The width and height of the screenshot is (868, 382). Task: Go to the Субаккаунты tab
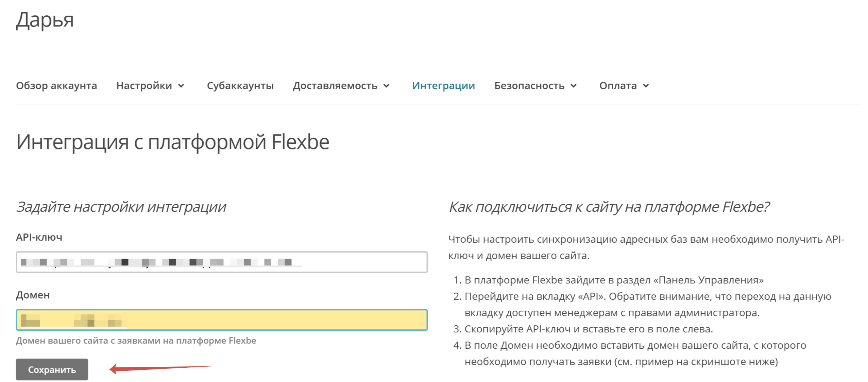[x=240, y=86]
